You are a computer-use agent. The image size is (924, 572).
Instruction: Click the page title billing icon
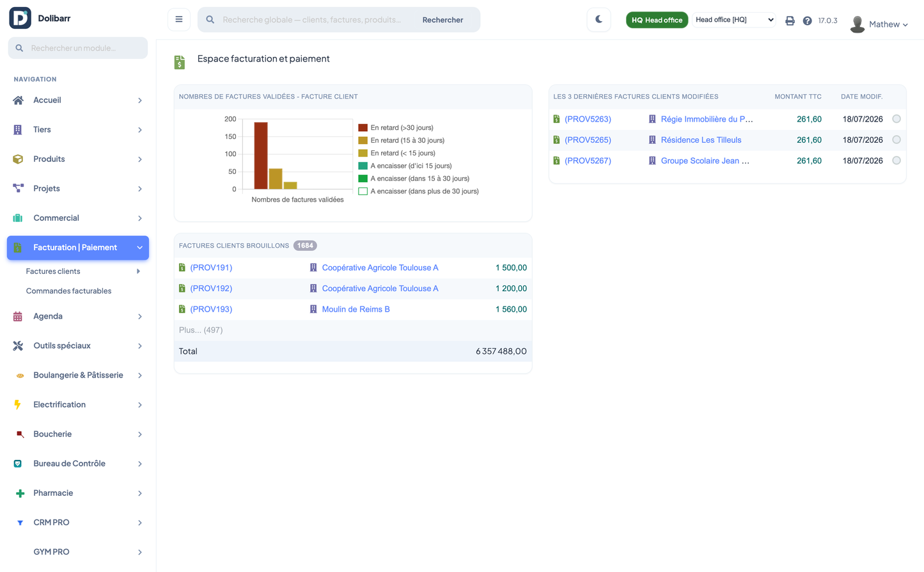click(180, 62)
